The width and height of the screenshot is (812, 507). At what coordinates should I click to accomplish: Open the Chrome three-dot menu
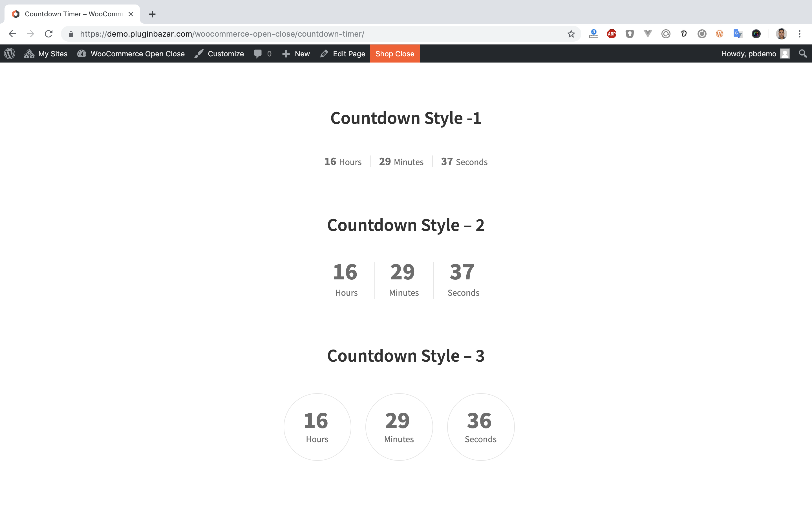point(800,34)
